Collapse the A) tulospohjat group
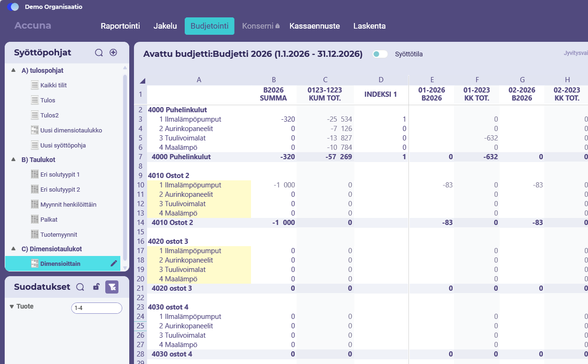The image size is (588, 364). click(14, 70)
